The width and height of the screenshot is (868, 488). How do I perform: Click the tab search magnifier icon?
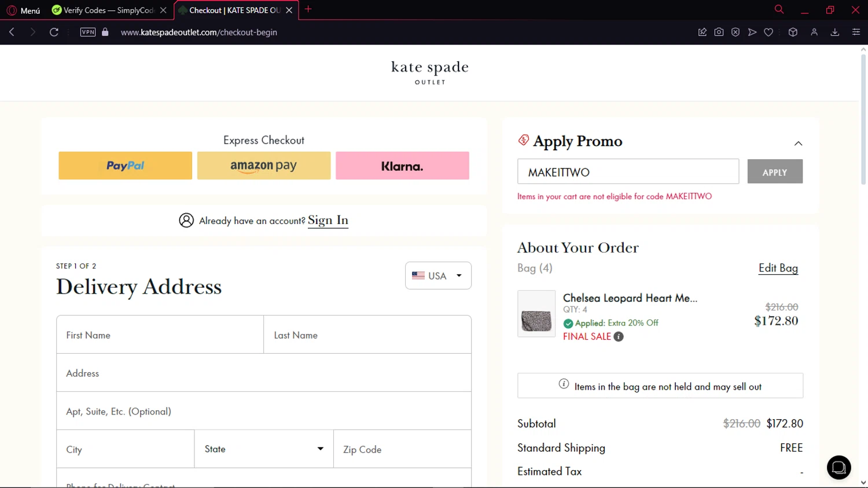click(x=779, y=9)
